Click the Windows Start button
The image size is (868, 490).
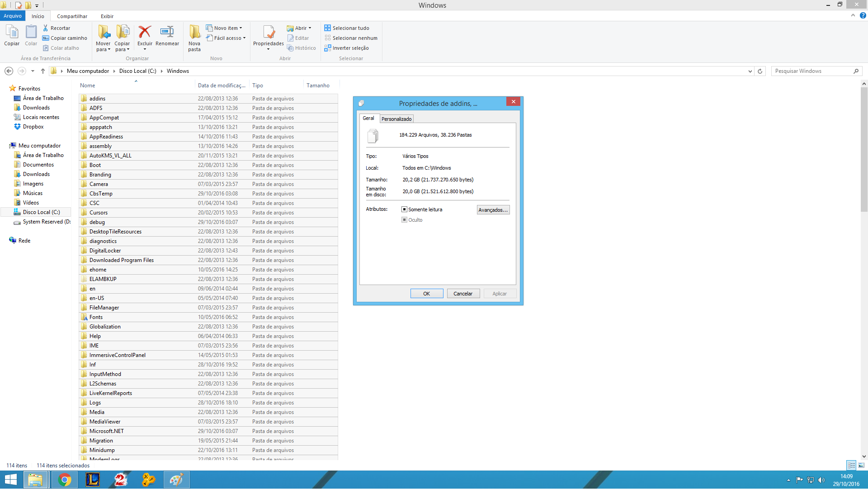(11, 480)
